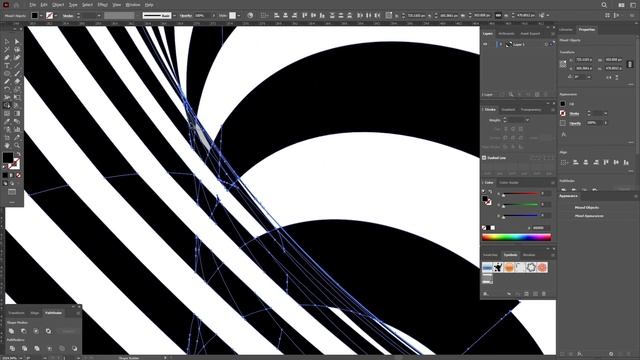Screen dimensions: 640x360
Task: Open stroke weight dropdown in control bar
Action: [x=99, y=16]
